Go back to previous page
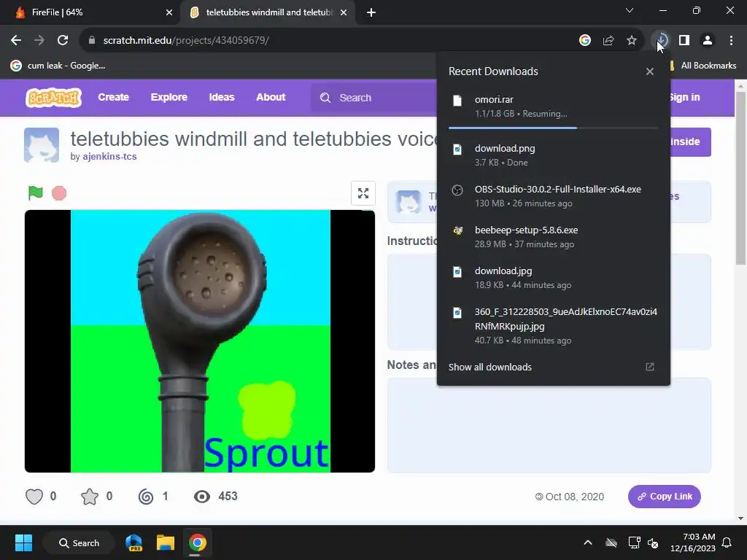Image resolution: width=747 pixels, height=560 pixels. pos(16,41)
